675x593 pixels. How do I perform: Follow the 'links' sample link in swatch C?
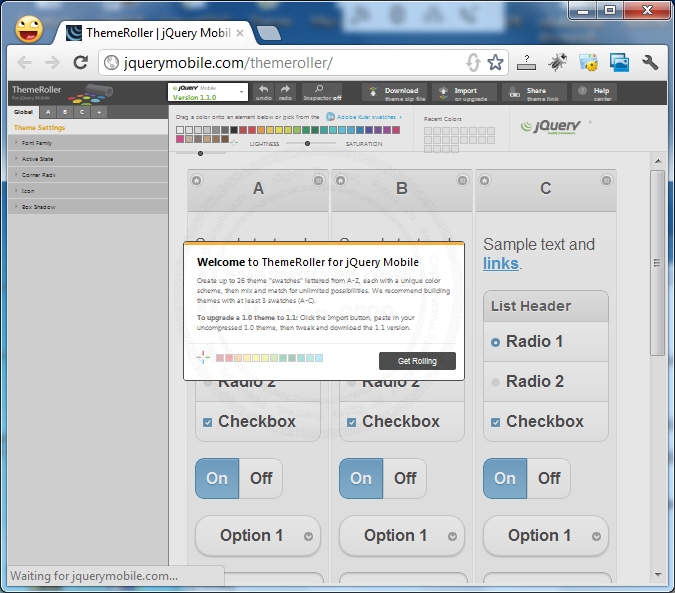pos(501,263)
